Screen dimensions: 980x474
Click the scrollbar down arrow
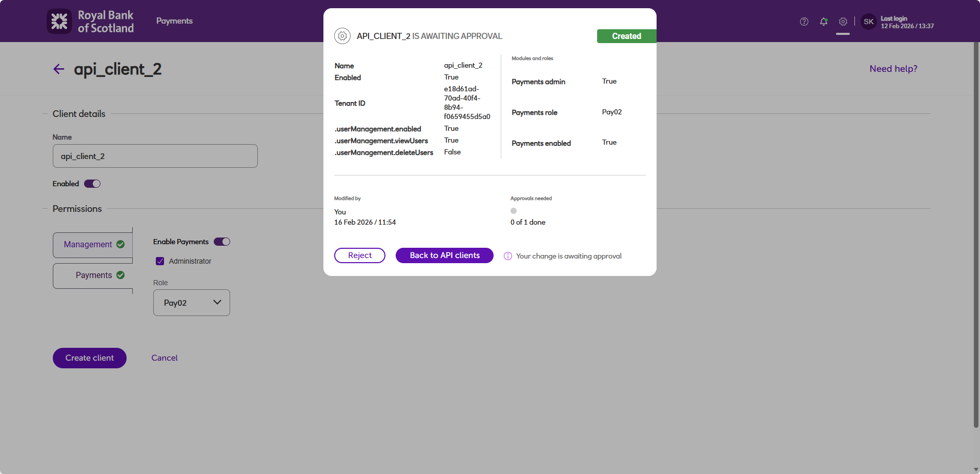(x=976, y=469)
